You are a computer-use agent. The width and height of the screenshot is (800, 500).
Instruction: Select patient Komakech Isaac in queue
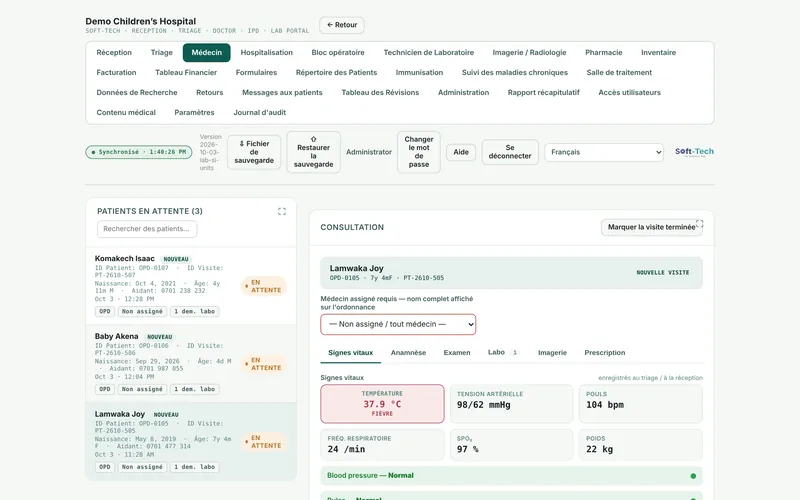pyautogui.click(x=191, y=286)
